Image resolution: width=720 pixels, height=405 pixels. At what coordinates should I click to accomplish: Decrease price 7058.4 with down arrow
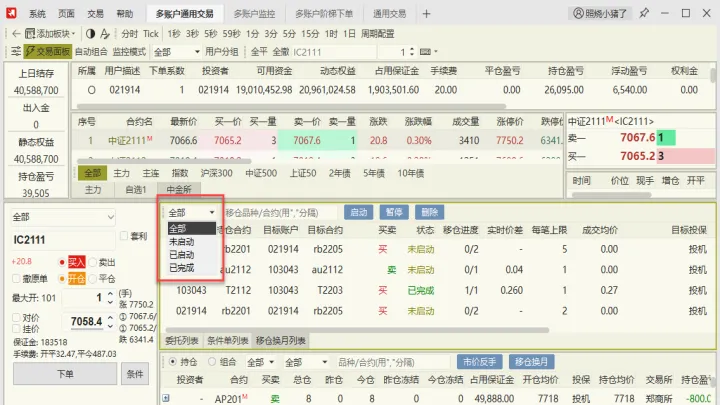coord(110,326)
